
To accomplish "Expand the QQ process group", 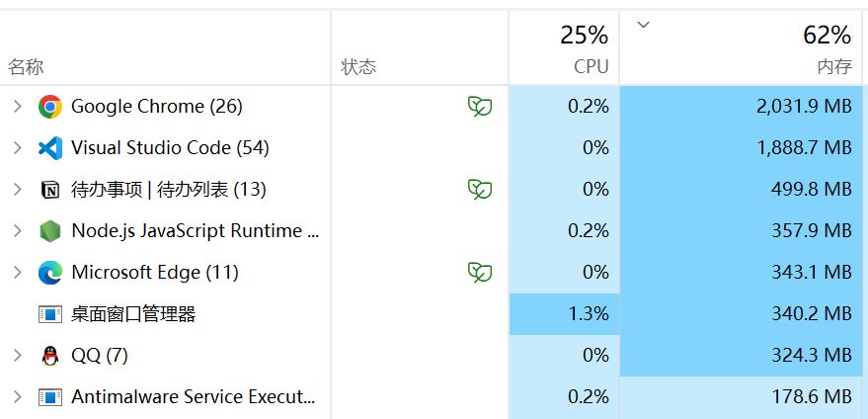I will pos(17,356).
